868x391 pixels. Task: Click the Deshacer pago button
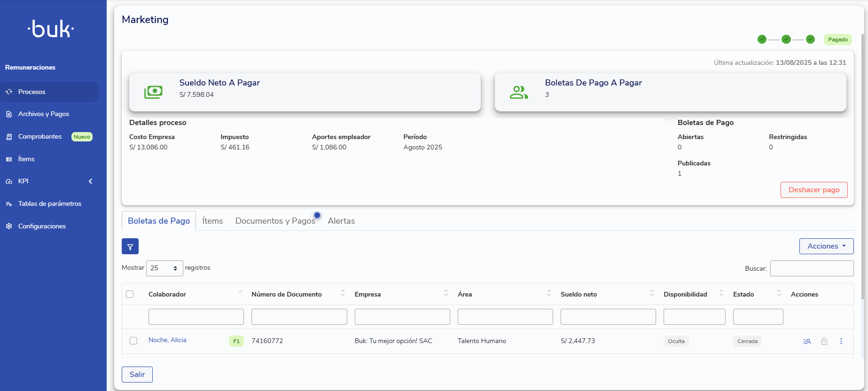click(814, 190)
